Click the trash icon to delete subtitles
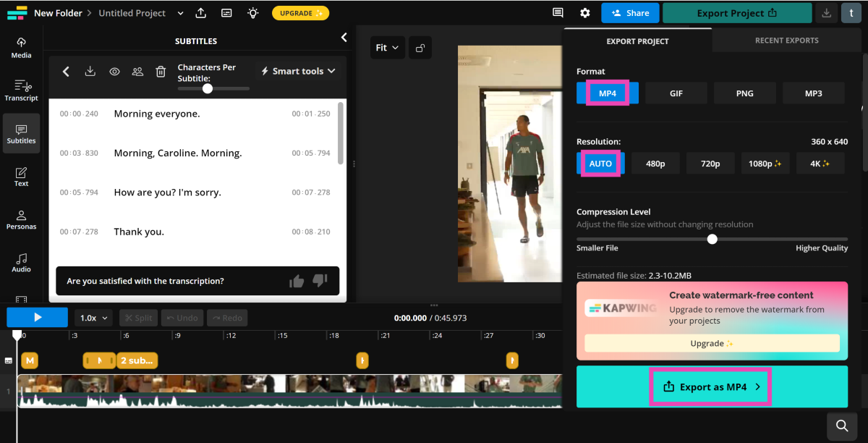 [161, 72]
